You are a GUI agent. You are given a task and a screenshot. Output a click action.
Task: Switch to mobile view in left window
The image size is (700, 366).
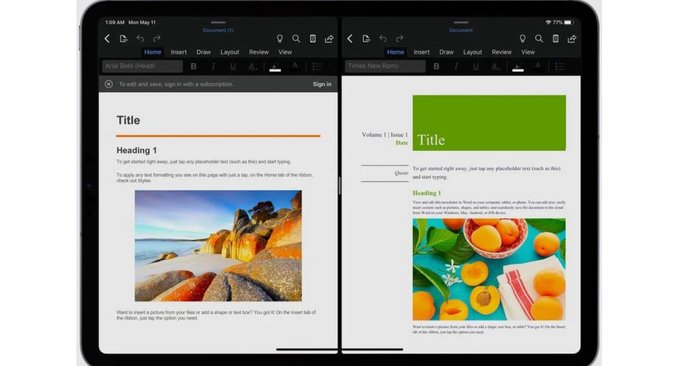pos(313,39)
